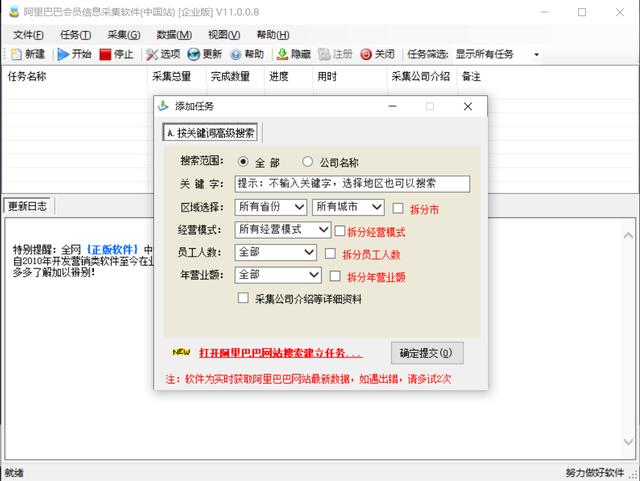Screen dimensions: 640x481
Task: Select the A.按关键词高级搜索 tab
Action: 210,133
